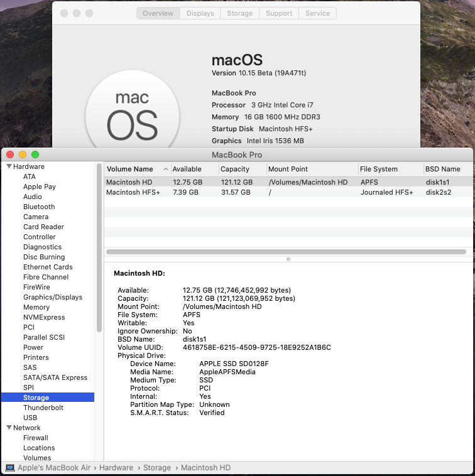Select SPI in the sidebar

tap(28, 387)
